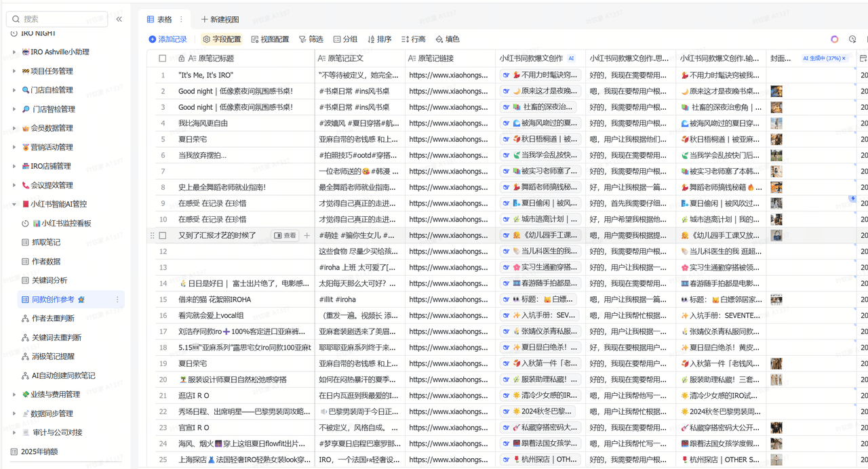Open 视图配置 view settings
The height and width of the screenshot is (469, 868).
pos(270,39)
